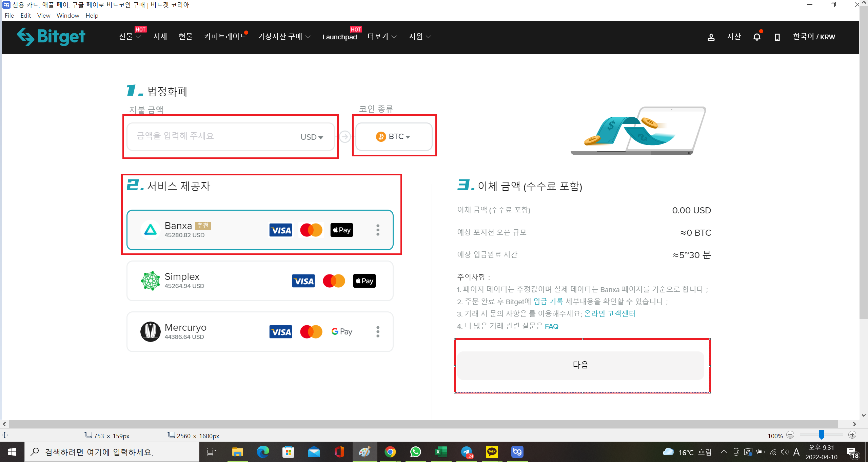Image resolution: width=868 pixels, height=462 pixels.
Task: Open the Bitget app icon in taskbar
Action: (517, 452)
